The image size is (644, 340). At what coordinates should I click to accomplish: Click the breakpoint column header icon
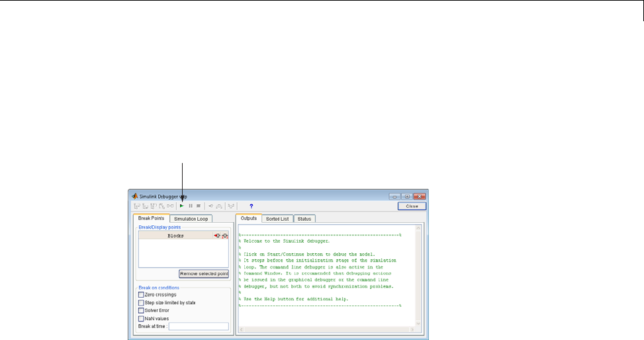(217, 235)
